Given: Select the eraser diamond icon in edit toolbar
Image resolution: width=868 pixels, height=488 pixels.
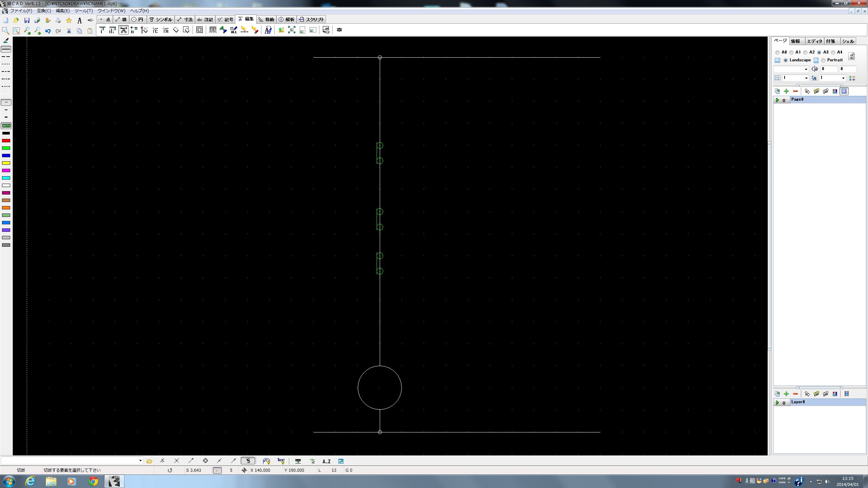Looking at the screenshot, I should pyautogui.click(x=176, y=30).
